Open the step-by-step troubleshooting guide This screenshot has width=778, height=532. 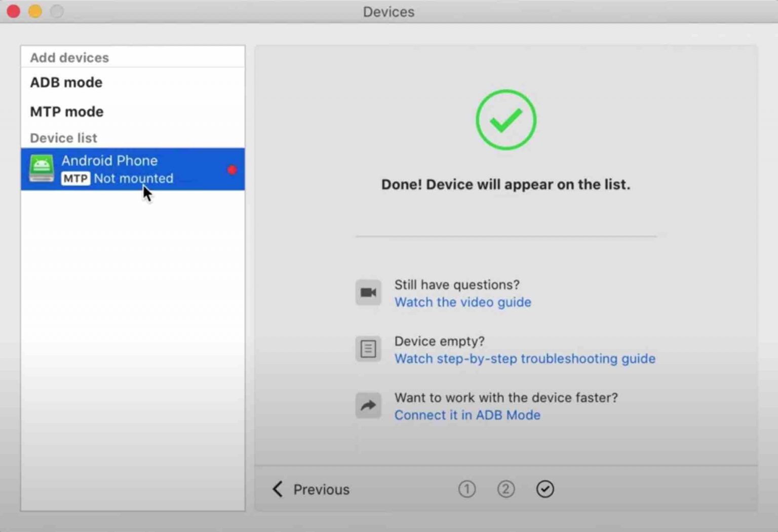click(525, 359)
